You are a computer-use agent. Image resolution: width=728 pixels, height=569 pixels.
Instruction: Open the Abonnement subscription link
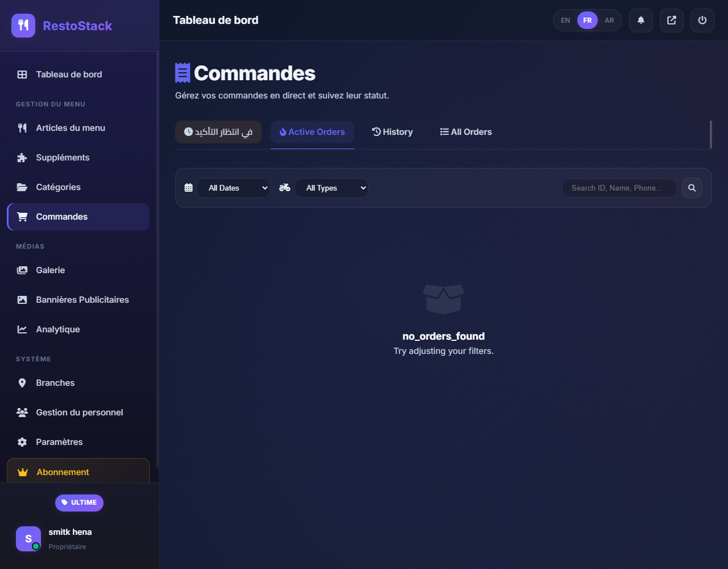point(78,472)
